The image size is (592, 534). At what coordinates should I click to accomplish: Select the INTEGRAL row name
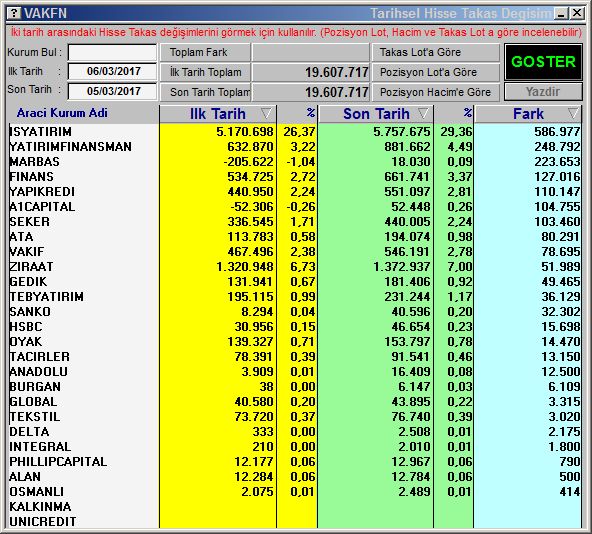pos(40,447)
